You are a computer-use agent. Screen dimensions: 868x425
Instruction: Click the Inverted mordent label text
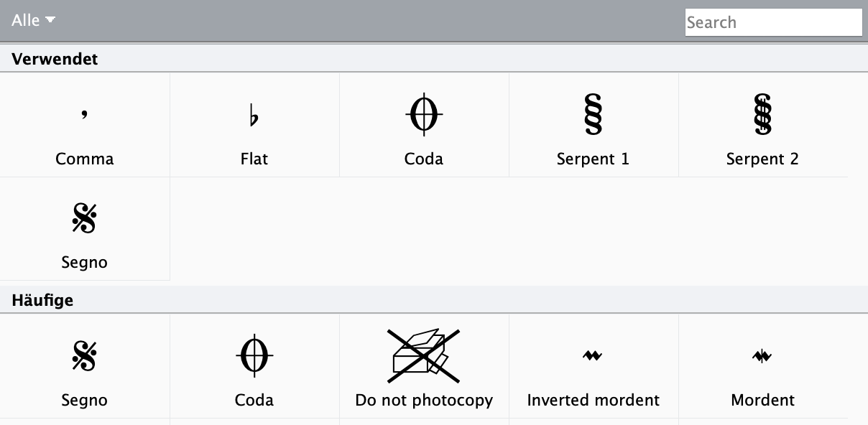(x=594, y=400)
